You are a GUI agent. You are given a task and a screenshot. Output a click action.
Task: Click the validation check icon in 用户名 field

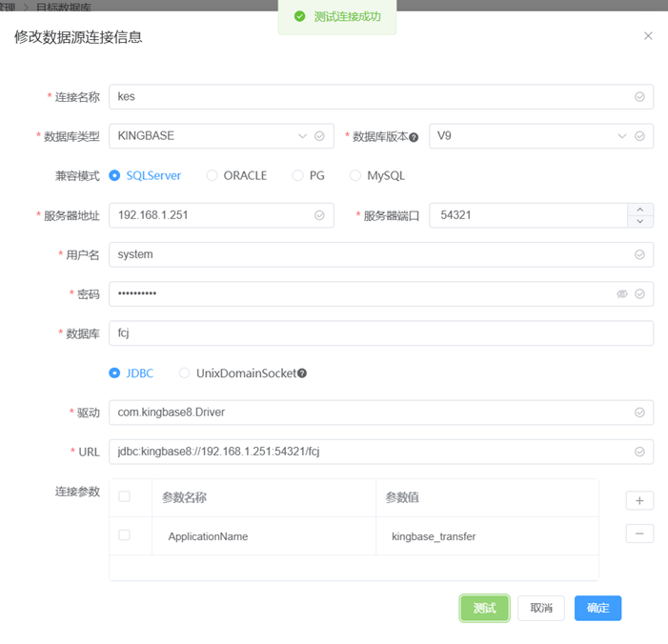pyautogui.click(x=639, y=254)
